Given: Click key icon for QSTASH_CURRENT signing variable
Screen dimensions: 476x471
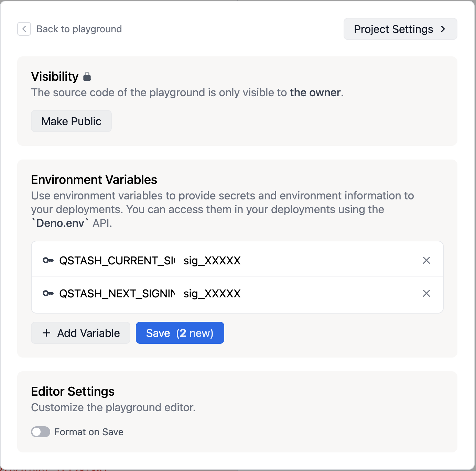Looking at the screenshot, I should 48,261.
